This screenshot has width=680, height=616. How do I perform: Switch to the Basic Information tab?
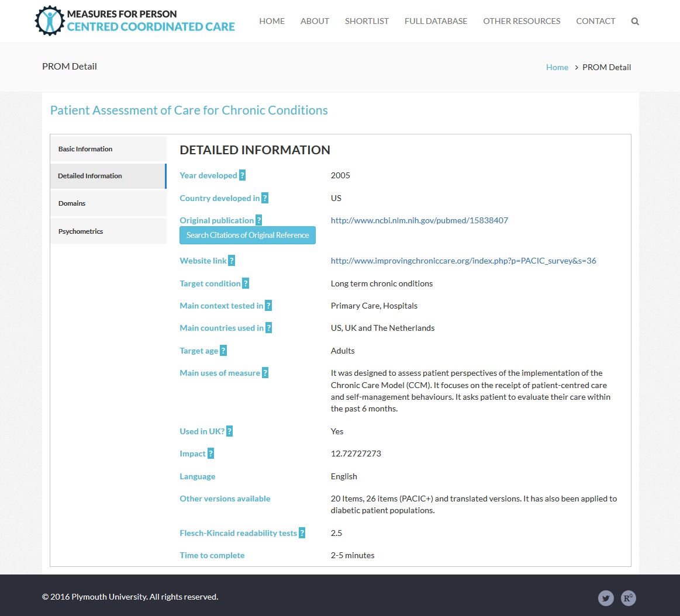coord(108,149)
